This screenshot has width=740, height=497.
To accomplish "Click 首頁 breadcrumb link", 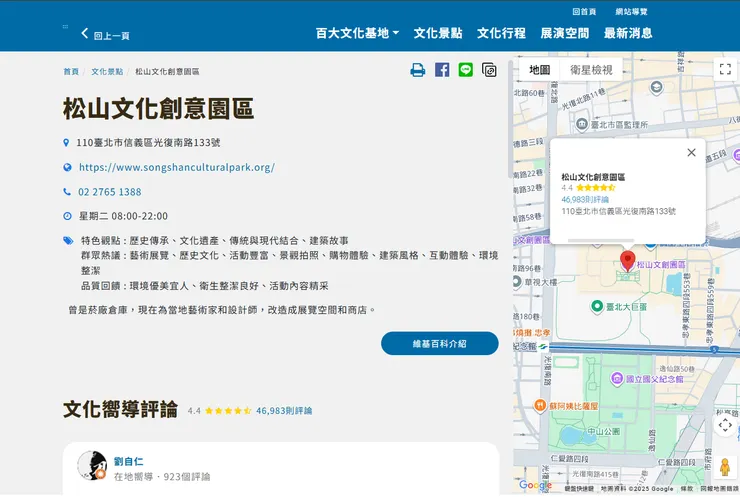I will 71,71.
